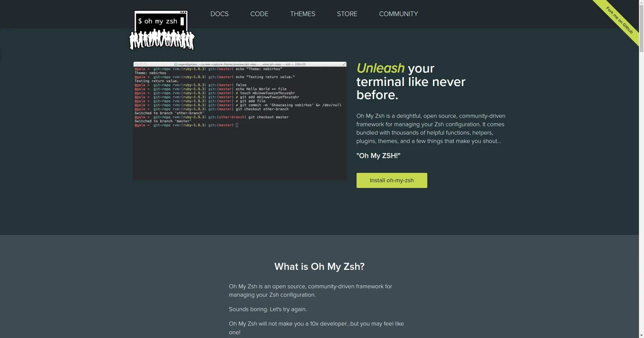Click the "What is Oh My Zsh?" heading
Screen dimensions: 644x338
(x=319, y=267)
